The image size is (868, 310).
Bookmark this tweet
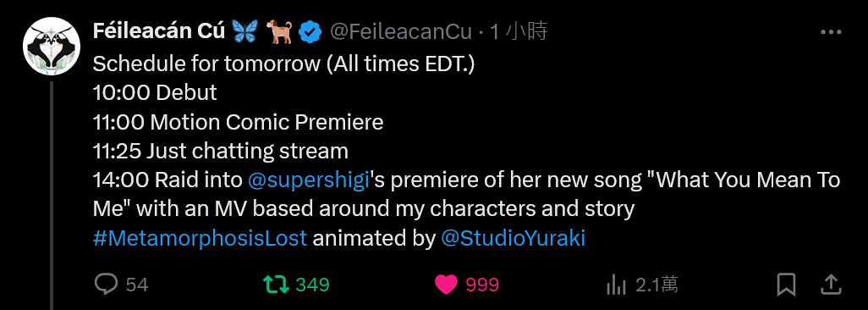click(786, 285)
